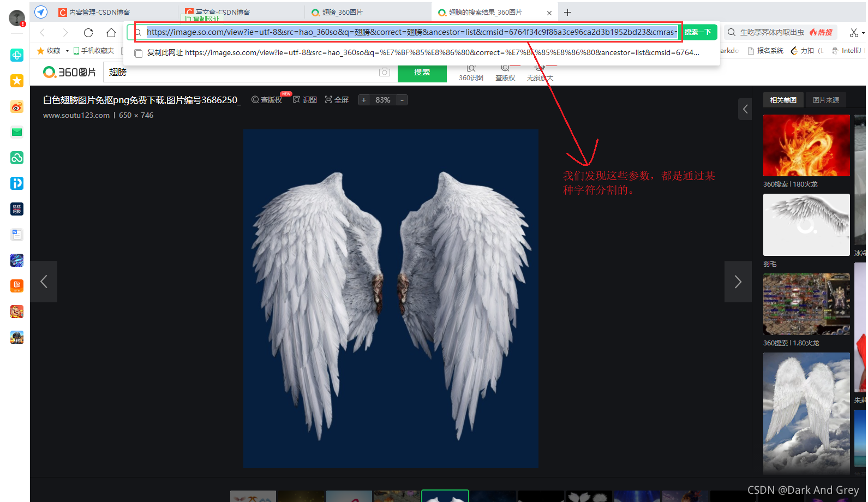Open the user avatar in the sidebar
This screenshot has height=502, width=868.
tap(17, 18)
